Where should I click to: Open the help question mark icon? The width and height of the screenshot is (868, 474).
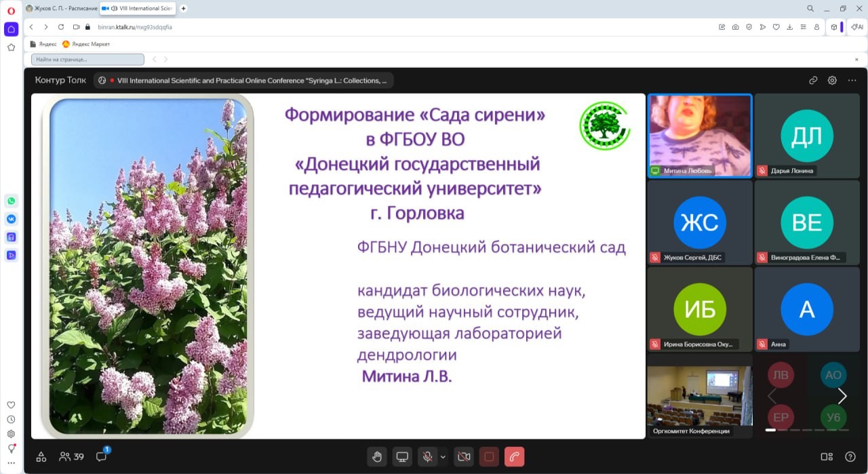(x=850, y=457)
